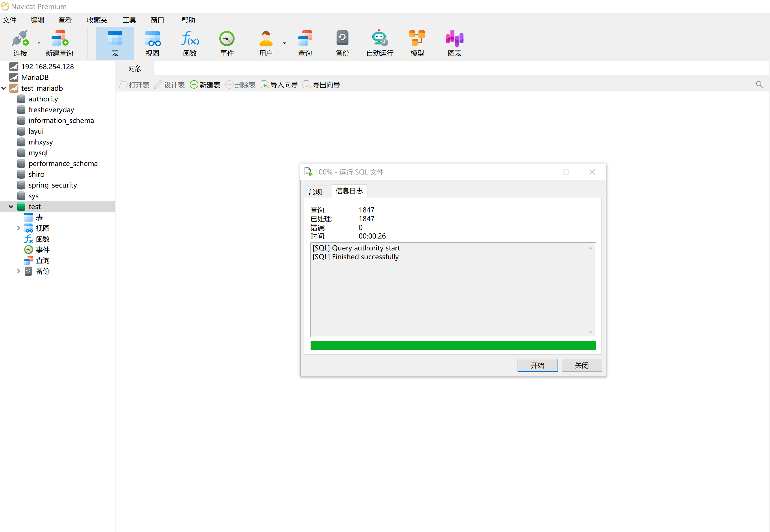Screen dimensions: 770x532
Task: Click the green test database icon
Action: 21,207
